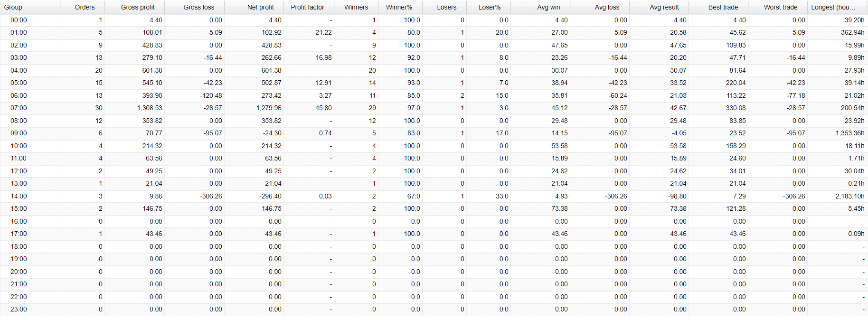868x320 pixels.
Task: Click the Gross loss column header
Action: (x=194, y=7)
